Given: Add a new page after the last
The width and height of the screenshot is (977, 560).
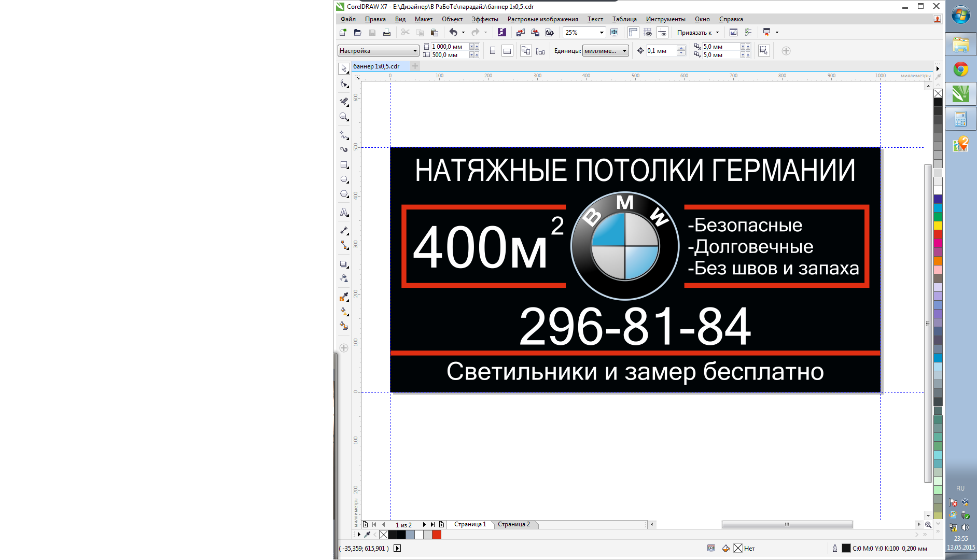Looking at the screenshot, I should 441,524.
